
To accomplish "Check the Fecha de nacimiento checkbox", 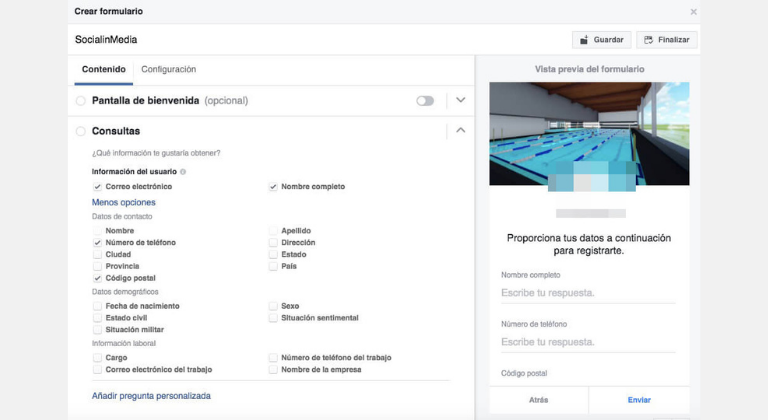I will click(97, 306).
